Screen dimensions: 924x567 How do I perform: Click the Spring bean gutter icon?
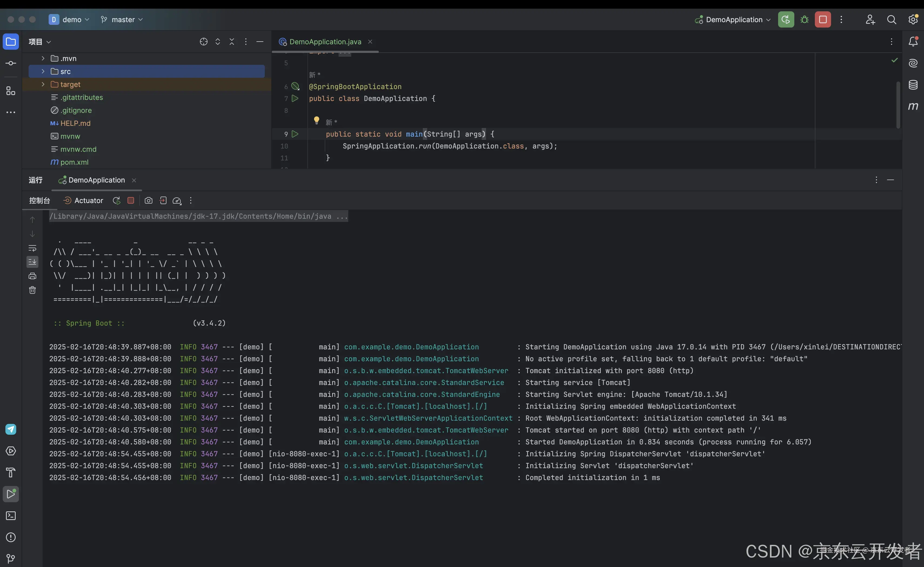(296, 87)
